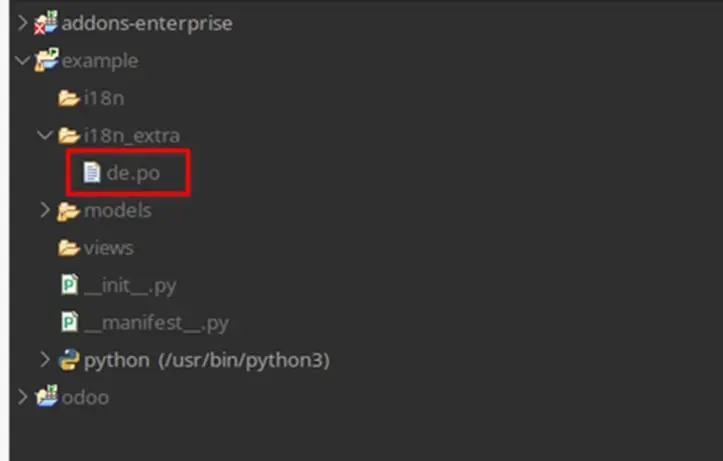Click the addons-enterprise project icon
The height and width of the screenshot is (461, 723).
(46, 23)
